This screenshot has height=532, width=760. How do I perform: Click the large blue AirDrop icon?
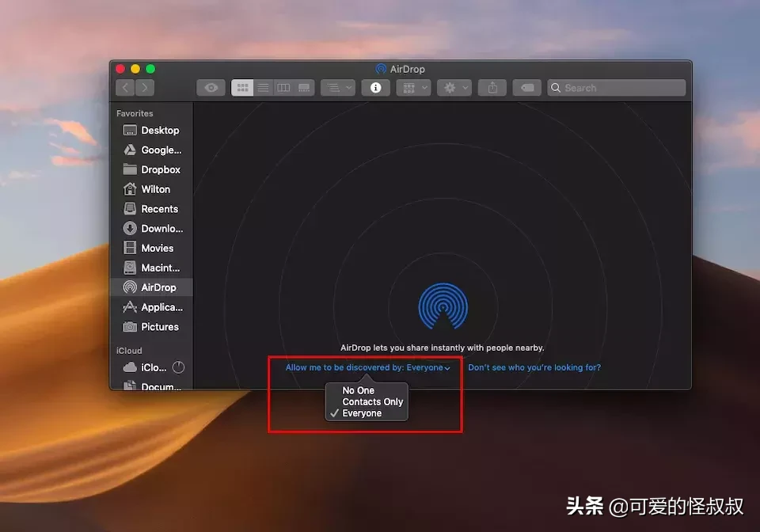click(443, 306)
